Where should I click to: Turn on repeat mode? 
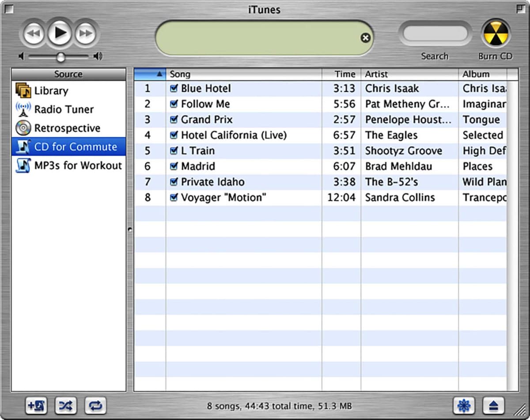[95, 405]
